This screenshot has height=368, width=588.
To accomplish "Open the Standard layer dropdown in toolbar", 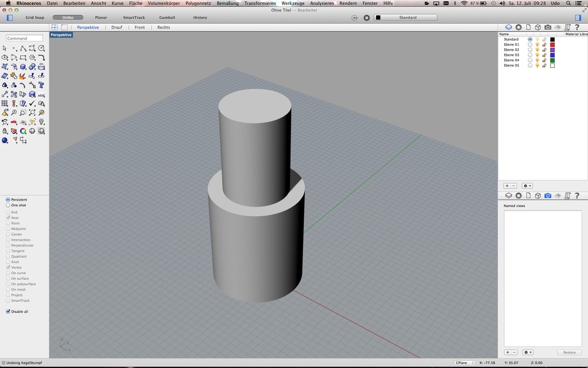I will point(408,17).
